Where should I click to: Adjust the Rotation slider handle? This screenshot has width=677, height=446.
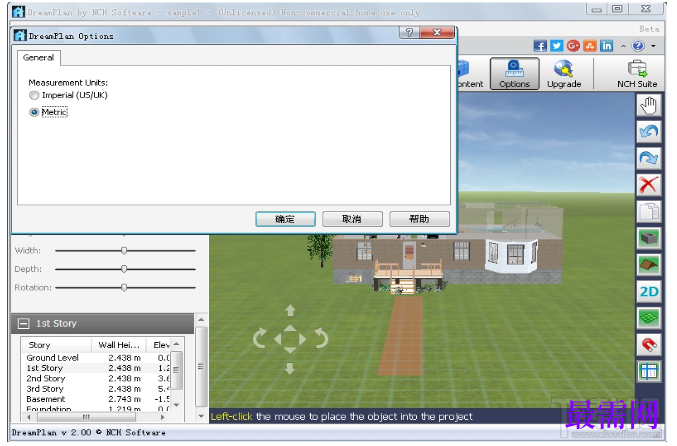coord(124,288)
